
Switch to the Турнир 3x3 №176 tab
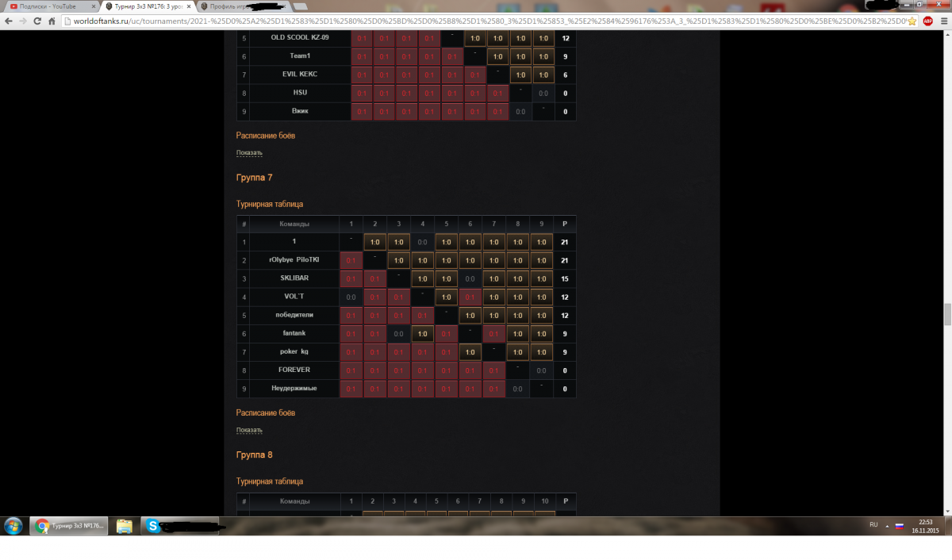point(147,6)
